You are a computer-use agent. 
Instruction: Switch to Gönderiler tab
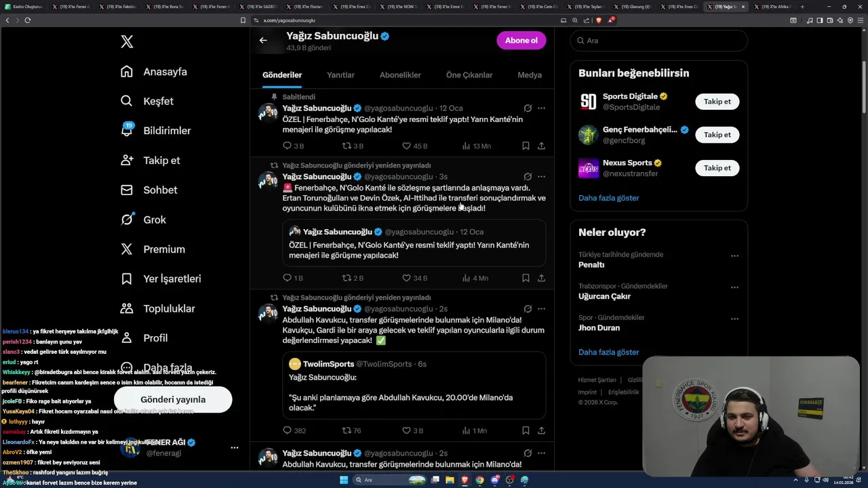point(282,75)
